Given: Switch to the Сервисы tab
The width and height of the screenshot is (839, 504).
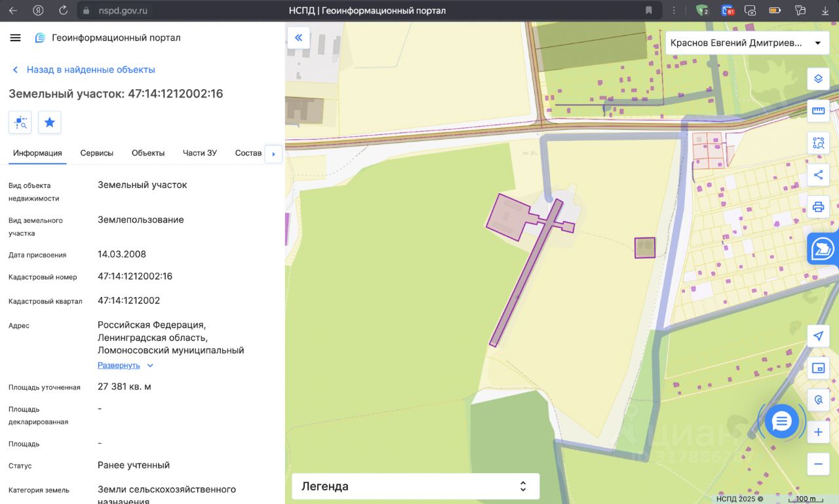Looking at the screenshot, I should (x=97, y=153).
